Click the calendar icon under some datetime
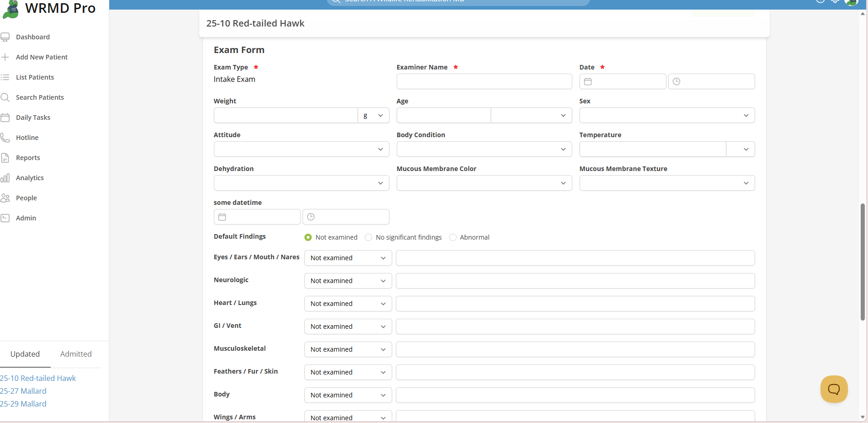 [x=222, y=217]
